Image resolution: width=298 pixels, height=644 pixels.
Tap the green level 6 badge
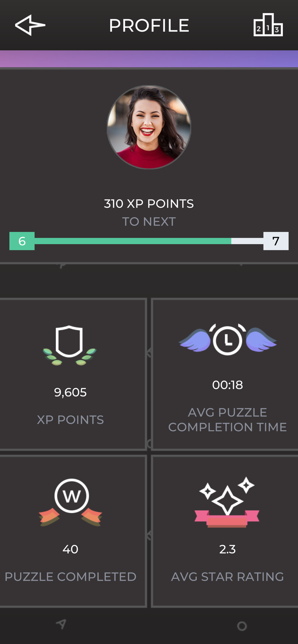22,241
